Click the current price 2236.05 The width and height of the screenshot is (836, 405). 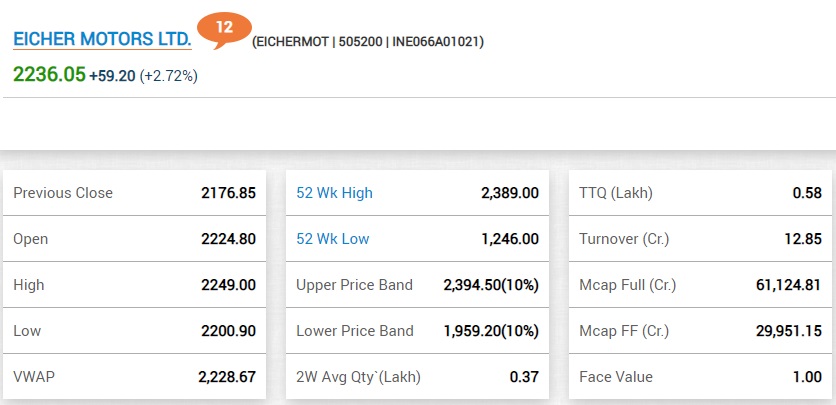tap(49, 74)
